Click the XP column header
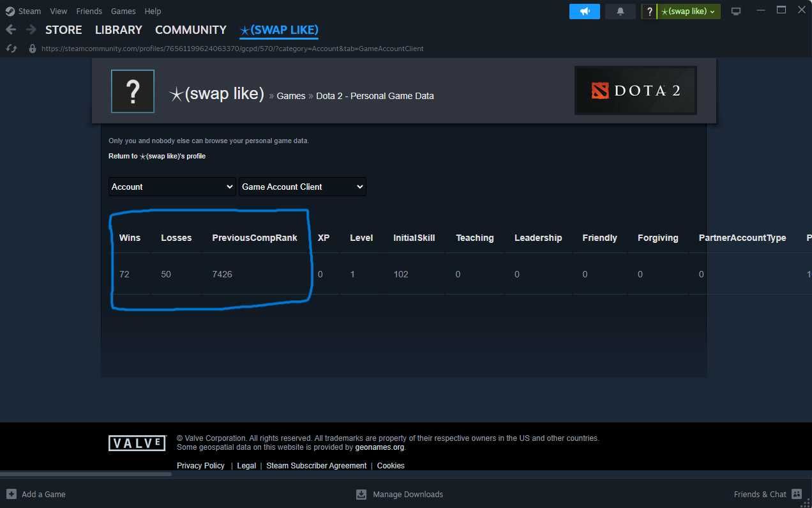Image resolution: width=812 pixels, height=508 pixels. point(324,238)
